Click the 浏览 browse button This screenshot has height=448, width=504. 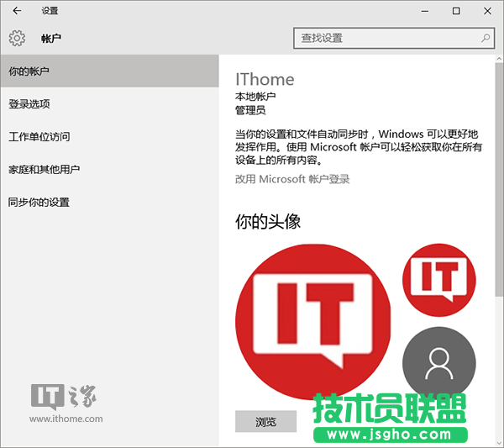click(x=265, y=421)
